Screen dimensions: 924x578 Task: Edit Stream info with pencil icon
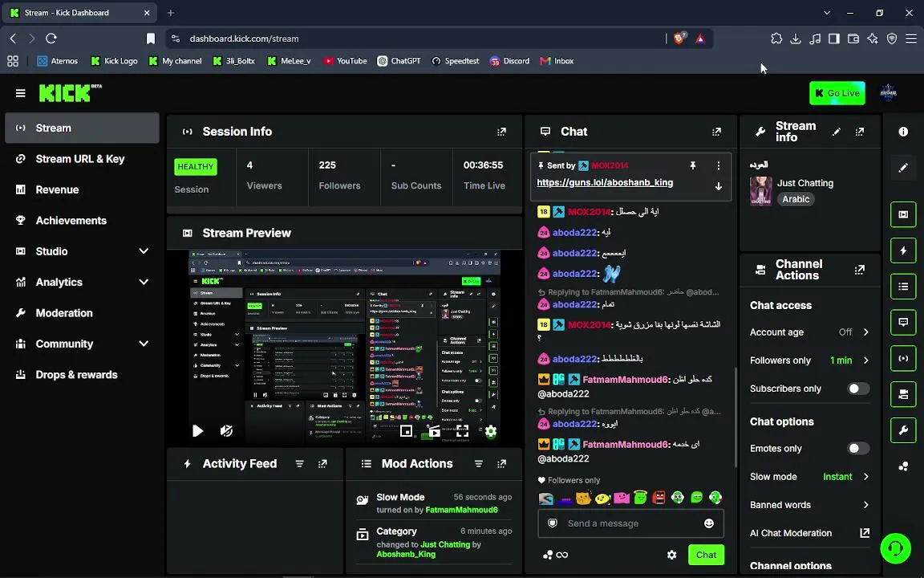tap(837, 132)
